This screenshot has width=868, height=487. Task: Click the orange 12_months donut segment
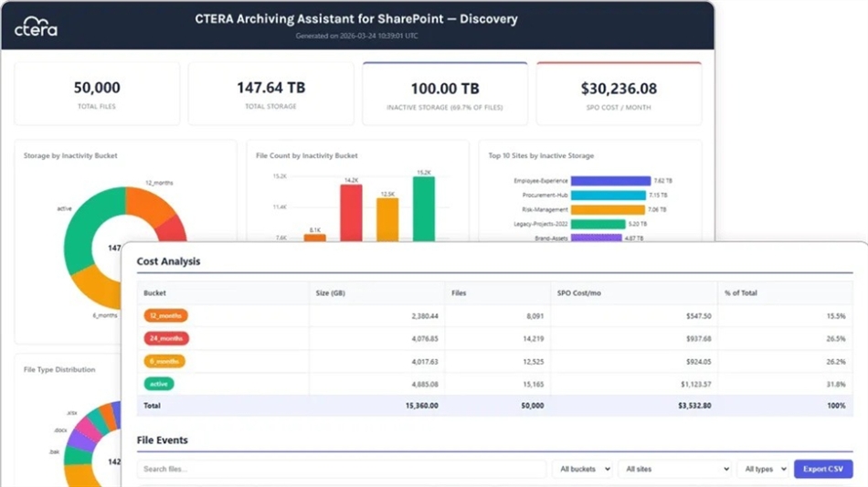point(148,204)
